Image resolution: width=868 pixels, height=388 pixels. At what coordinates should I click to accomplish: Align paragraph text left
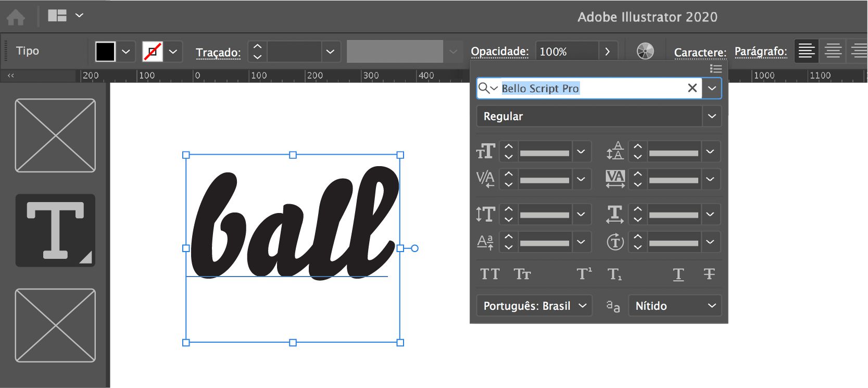807,51
